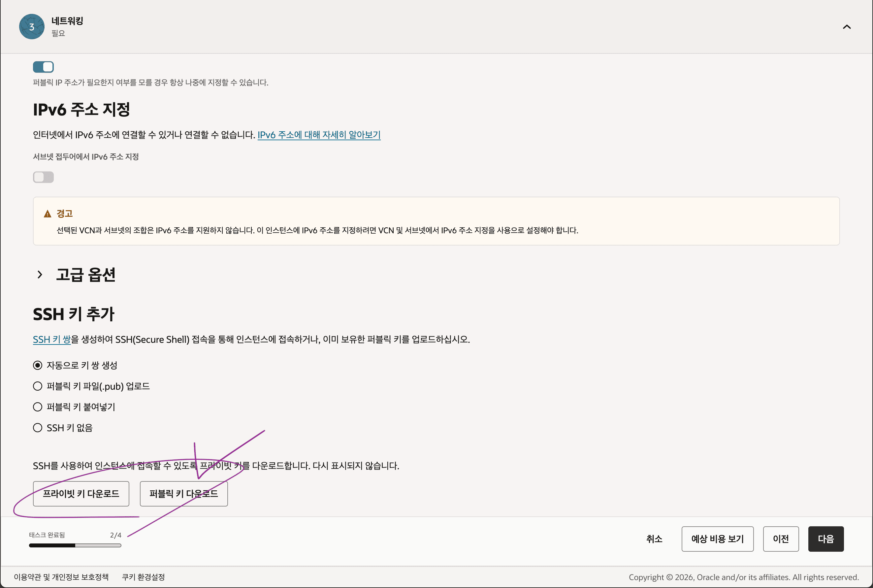Image resolution: width=873 pixels, height=588 pixels.
Task: Open the IPv6 주소에 대해 자세히 알아보기 link
Action: pyautogui.click(x=319, y=135)
